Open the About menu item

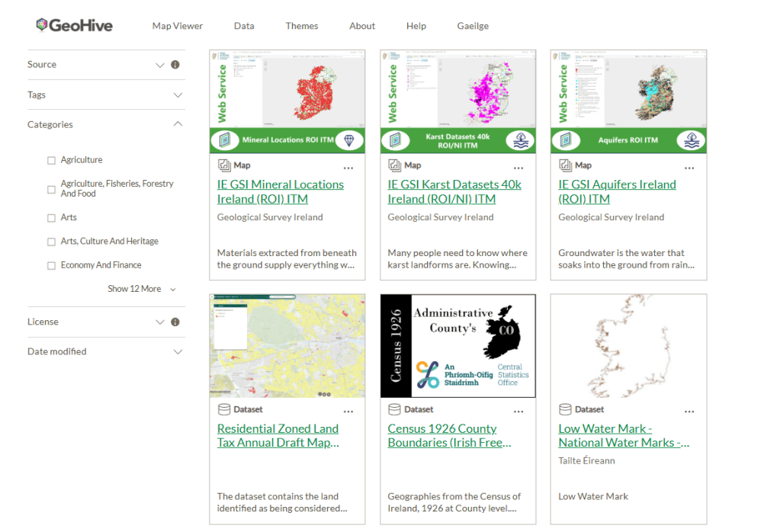point(362,26)
